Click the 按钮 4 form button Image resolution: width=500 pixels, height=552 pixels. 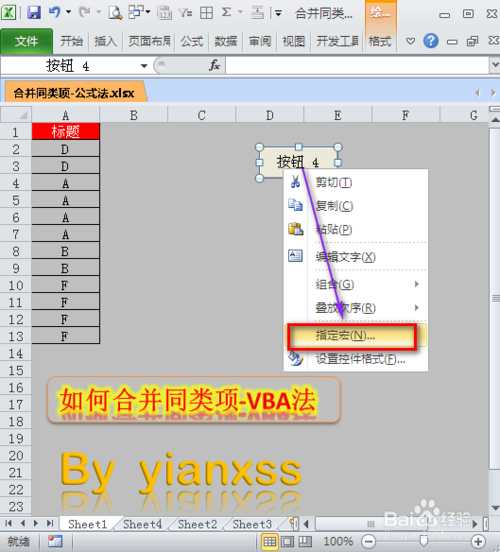coord(298,162)
